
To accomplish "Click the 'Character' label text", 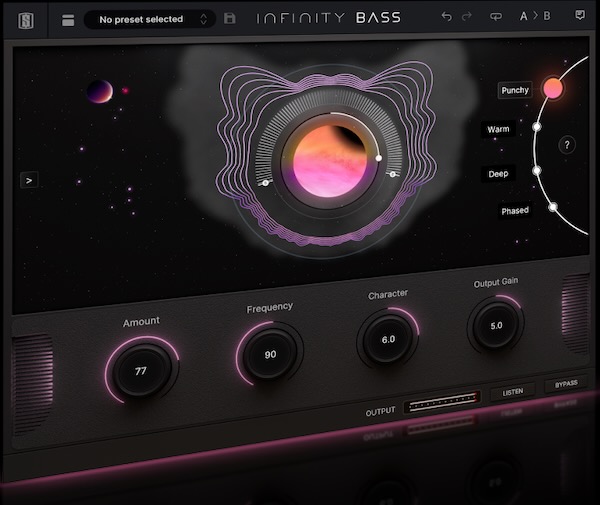I will click(x=388, y=295).
